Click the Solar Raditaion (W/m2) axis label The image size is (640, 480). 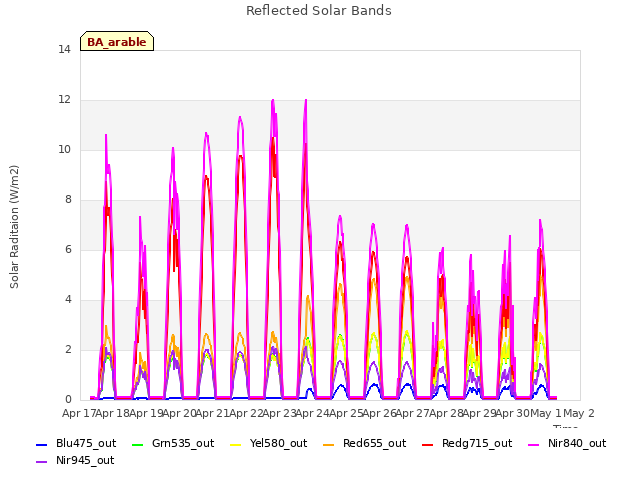pyautogui.click(x=14, y=227)
